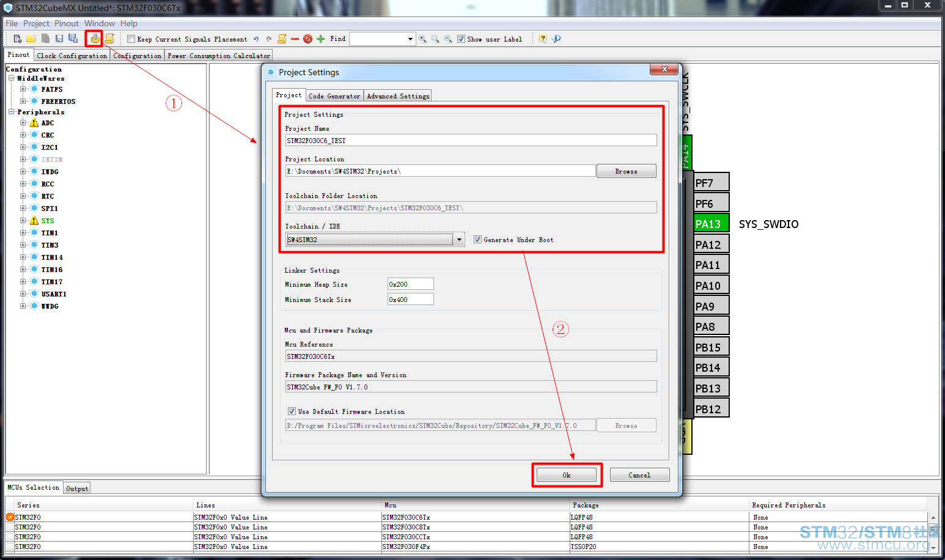This screenshot has width=945, height=560.
Task: Click the Save Project disk icon
Action: point(59,39)
